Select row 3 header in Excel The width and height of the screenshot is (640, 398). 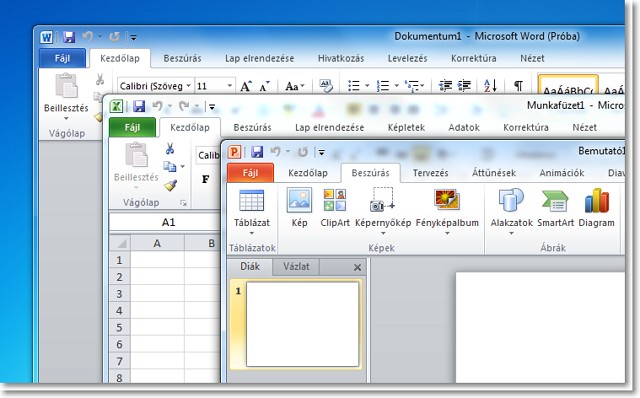[x=120, y=294]
